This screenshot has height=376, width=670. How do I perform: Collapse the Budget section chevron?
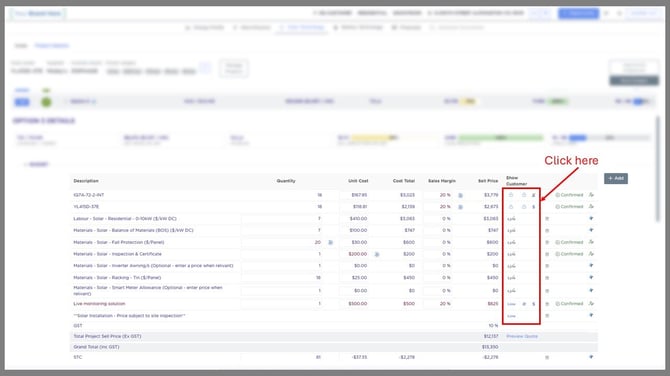25,164
